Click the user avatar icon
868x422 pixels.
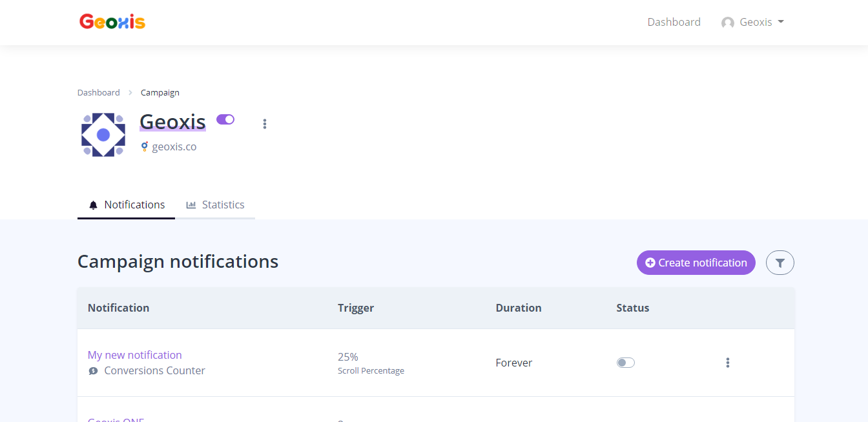click(728, 23)
